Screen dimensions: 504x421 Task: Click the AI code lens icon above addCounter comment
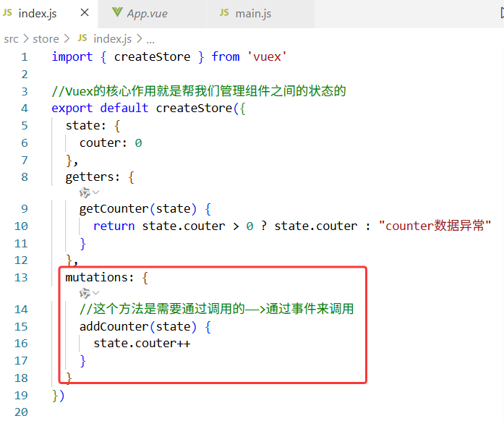coord(85,293)
